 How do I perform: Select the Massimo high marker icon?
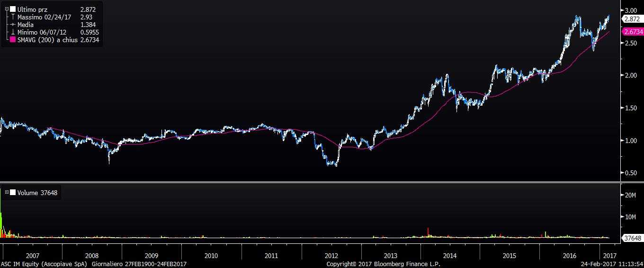pyautogui.click(x=12, y=17)
